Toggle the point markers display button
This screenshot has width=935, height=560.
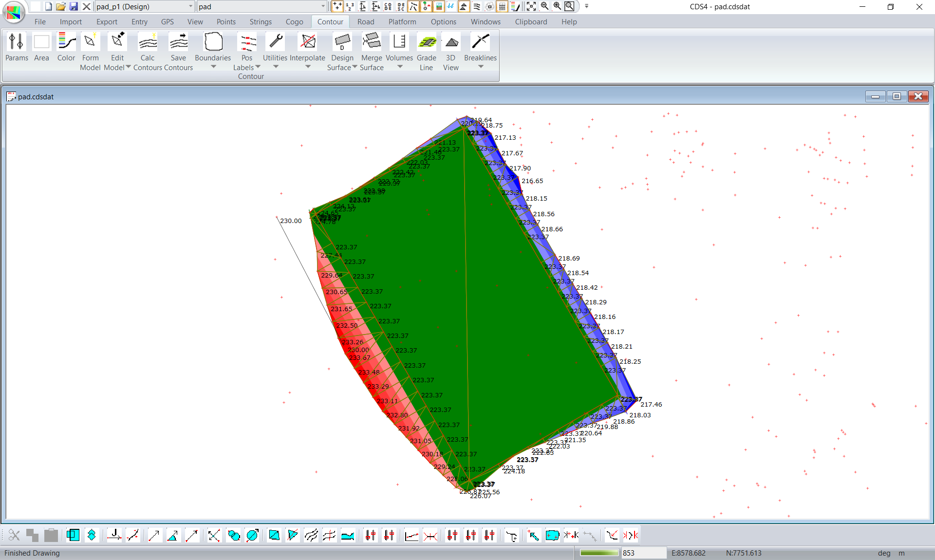[337, 6]
